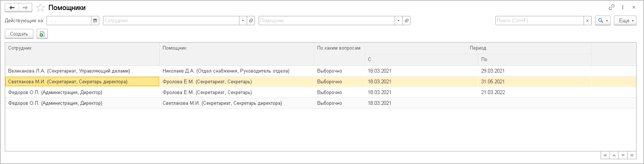Screen dimensions: 644x164
Task: Expand the Сотрудник filter dropdown
Action: point(243,21)
